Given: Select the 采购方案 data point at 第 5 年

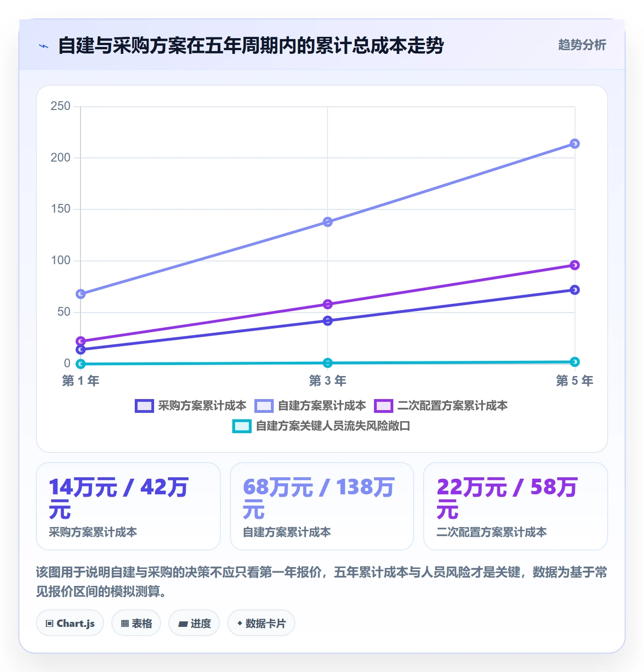Looking at the screenshot, I should coord(575,290).
